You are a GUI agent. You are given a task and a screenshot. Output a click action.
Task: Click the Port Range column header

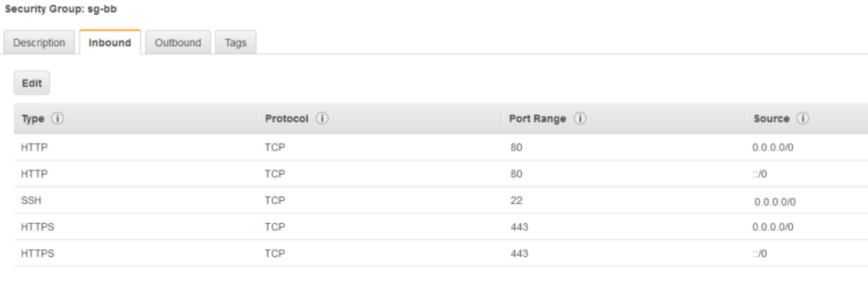(x=537, y=119)
